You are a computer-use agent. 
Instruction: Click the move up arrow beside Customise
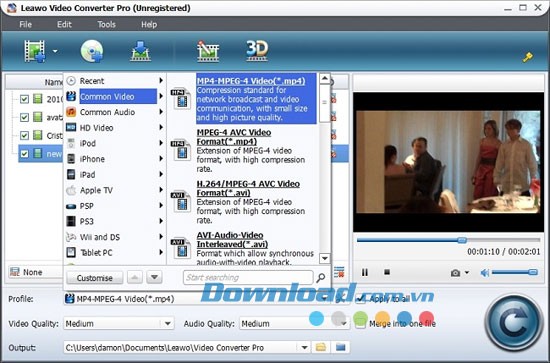(135, 277)
